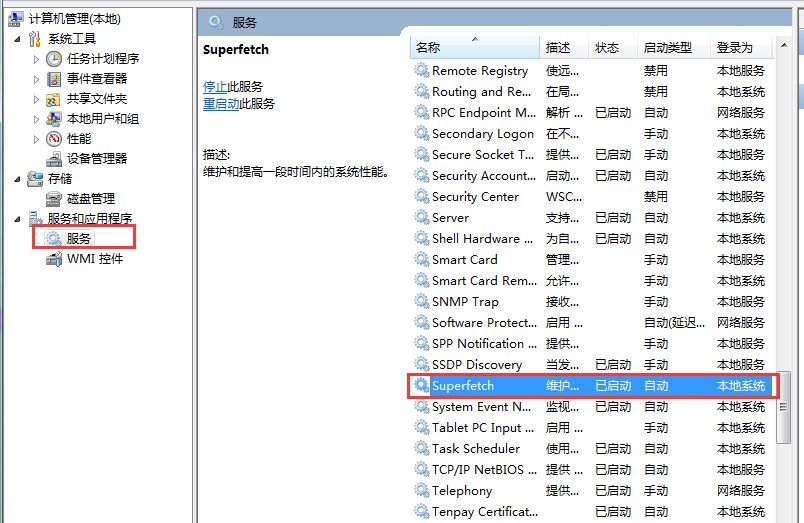The height and width of the screenshot is (523, 804).
Task: Select the Secure Socket T... service row
Action: (591, 154)
